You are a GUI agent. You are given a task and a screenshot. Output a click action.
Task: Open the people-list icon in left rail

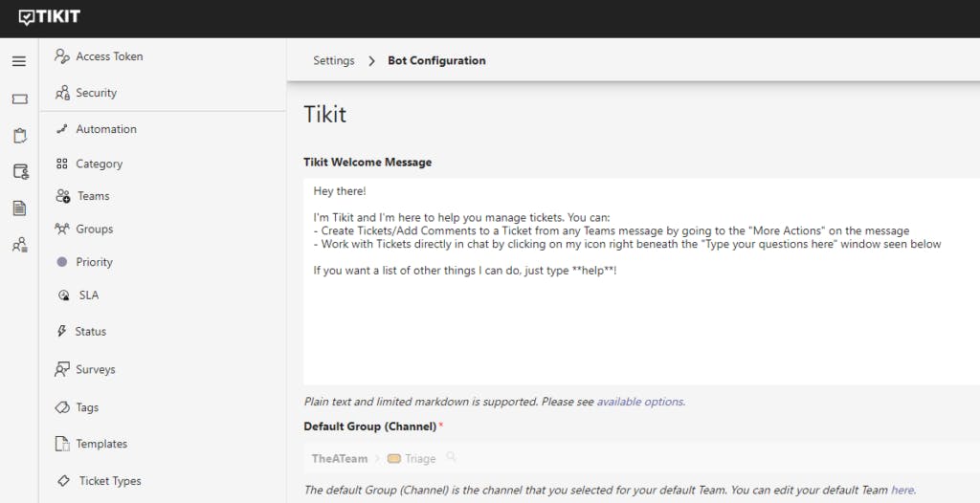19,245
